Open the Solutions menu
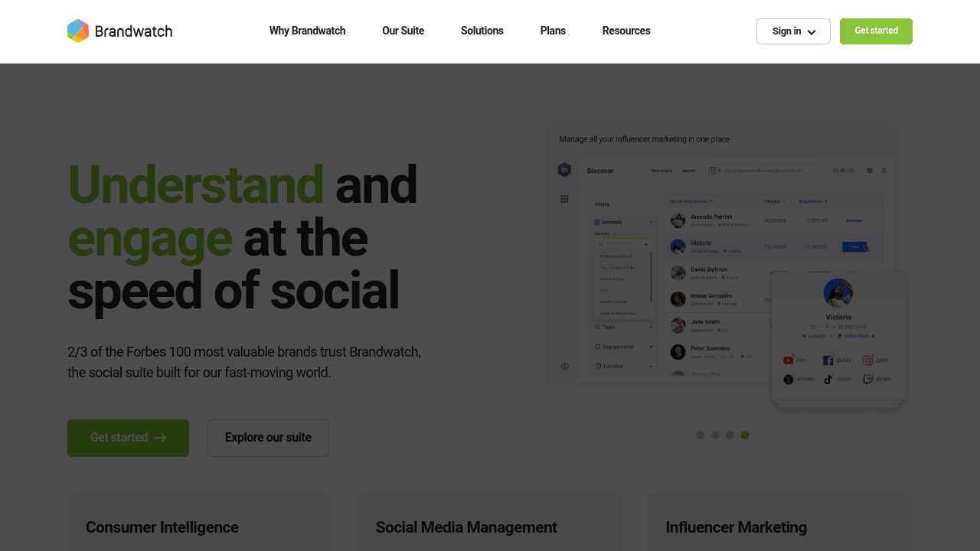This screenshot has height=551, width=980. [x=482, y=31]
